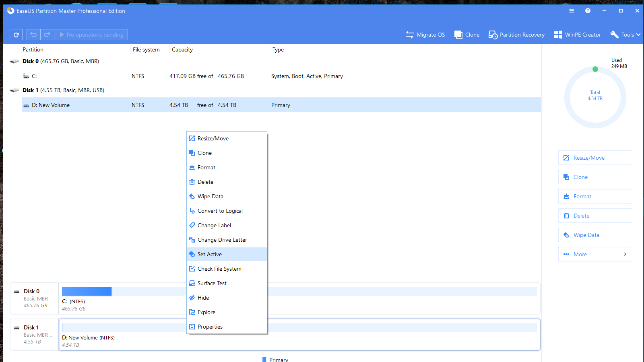644x362 pixels.
Task: Click the EaseUS app logo icon
Action: [10, 11]
